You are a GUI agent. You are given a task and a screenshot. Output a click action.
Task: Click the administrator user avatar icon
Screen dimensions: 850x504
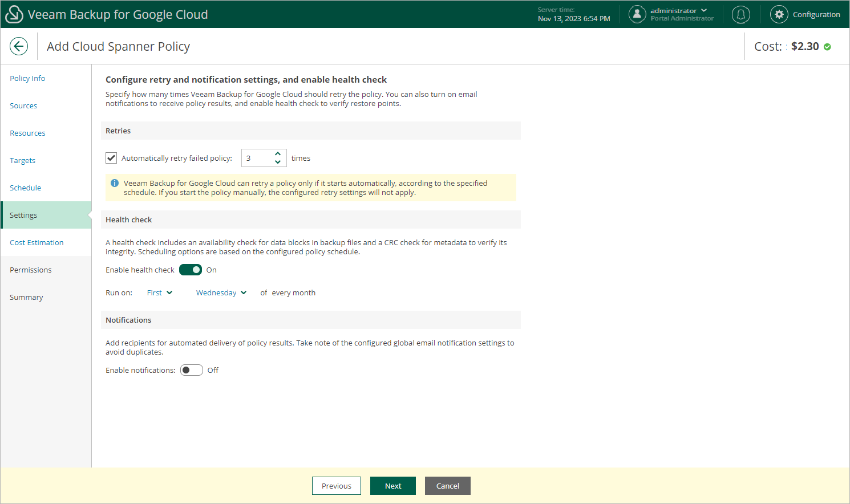click(637, 14)
